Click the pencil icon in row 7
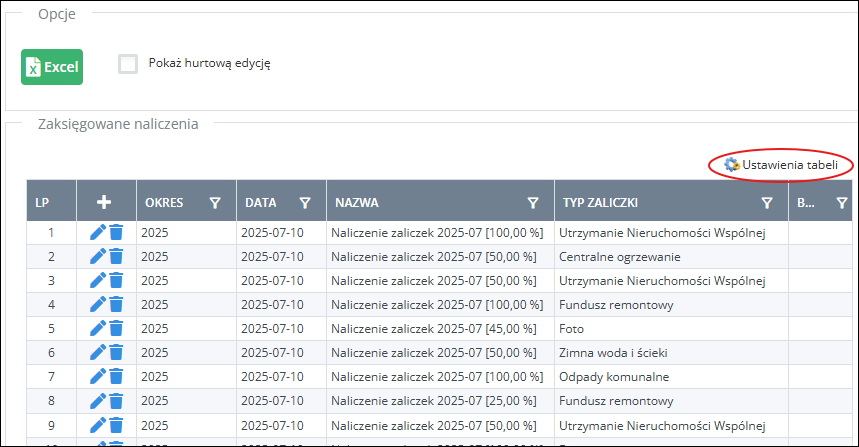The width and height of the screenshot is (859, 447). [x=97, y=376]
